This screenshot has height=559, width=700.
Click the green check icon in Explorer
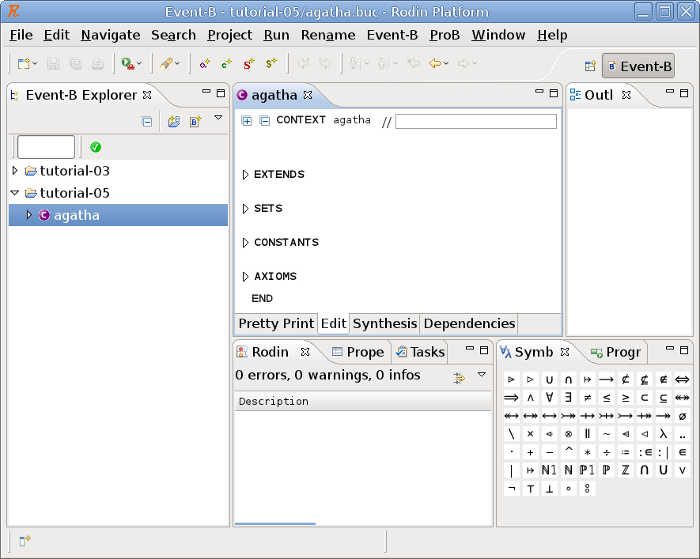96,147
